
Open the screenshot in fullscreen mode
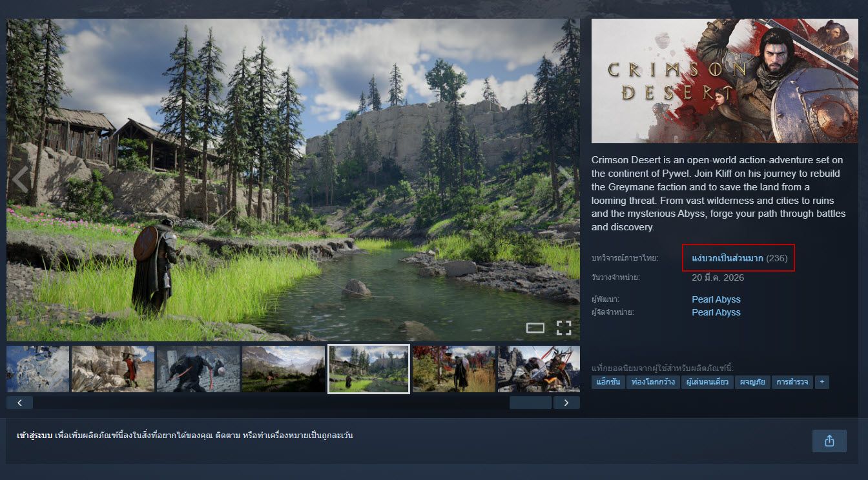(564, 328)
